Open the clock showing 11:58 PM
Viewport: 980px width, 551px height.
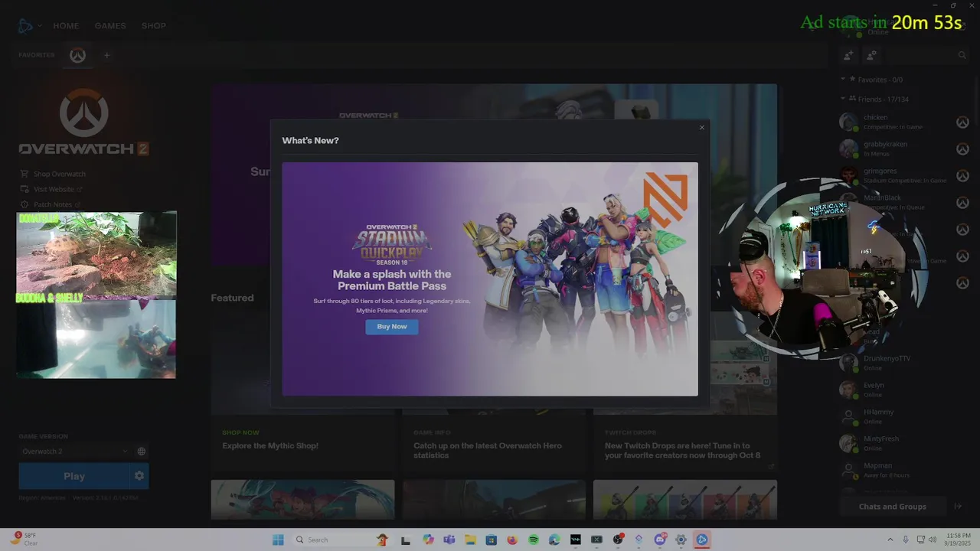(x=959, y=540)
